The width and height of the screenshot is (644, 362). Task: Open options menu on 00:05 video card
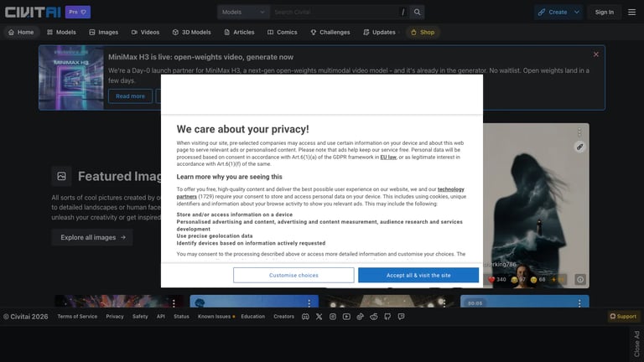coord(579,303)
